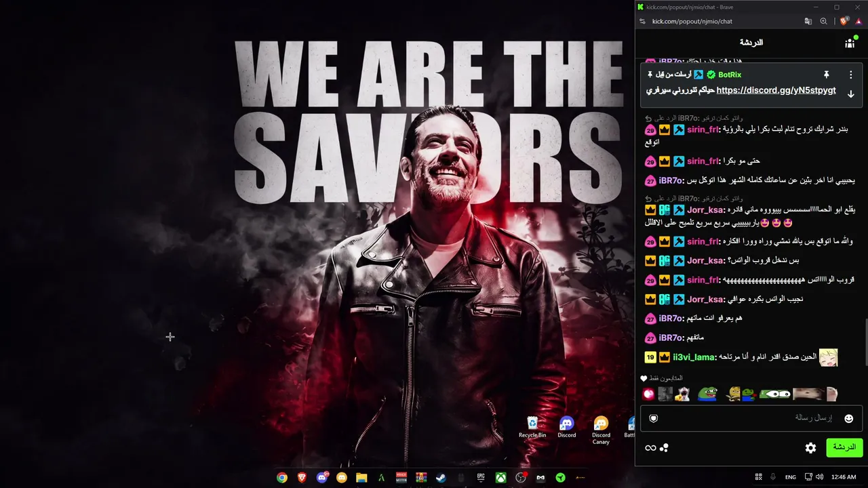Open Brave browser from the taskbar
The width and height of the screenshot is (868, 488).
(302, 477)
